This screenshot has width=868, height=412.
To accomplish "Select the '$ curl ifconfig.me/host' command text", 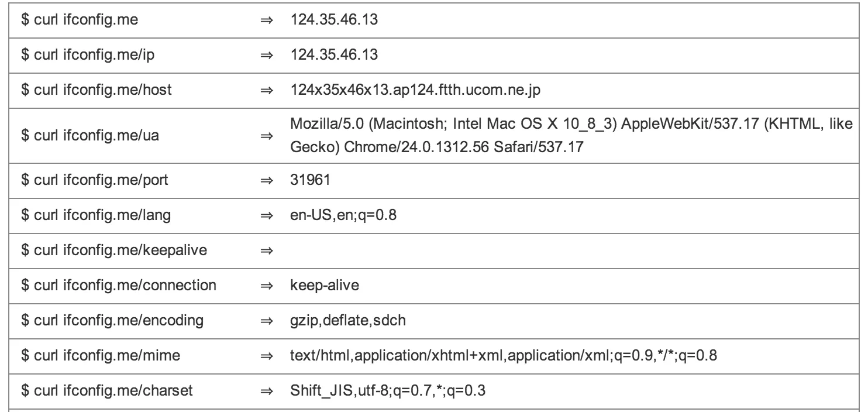I will (x=88, y=92).
